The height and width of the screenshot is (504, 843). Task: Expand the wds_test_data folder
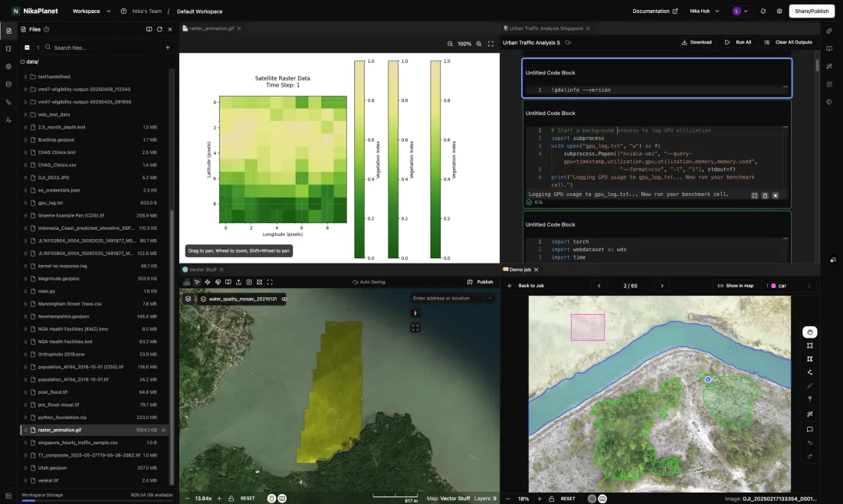(54, 114)
